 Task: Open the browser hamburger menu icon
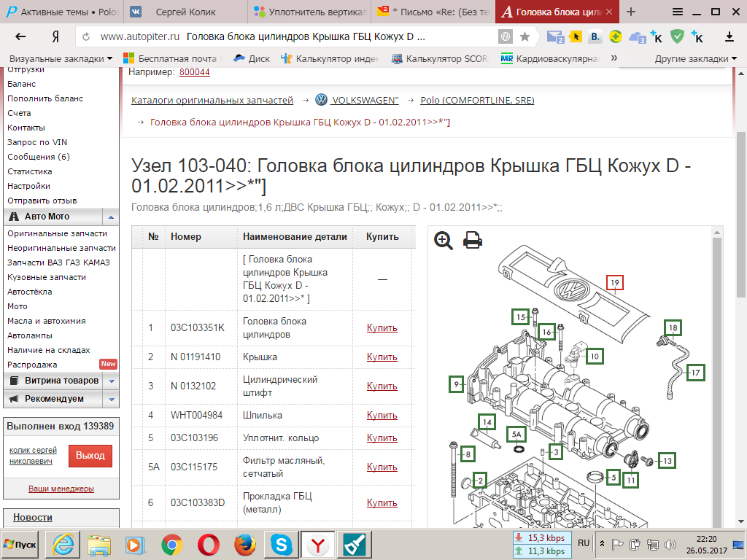(678, 12)
